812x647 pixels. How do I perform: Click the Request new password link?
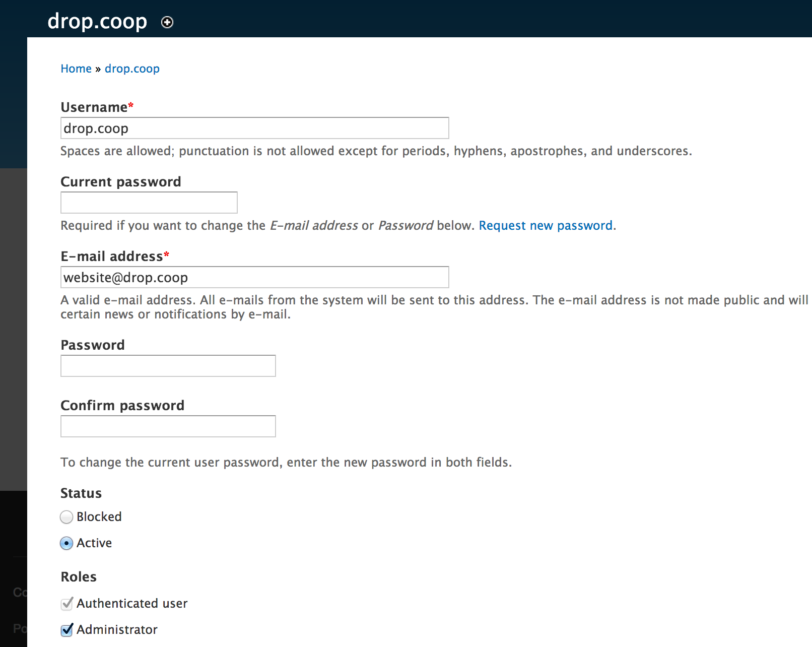click(x=546, y=225)
